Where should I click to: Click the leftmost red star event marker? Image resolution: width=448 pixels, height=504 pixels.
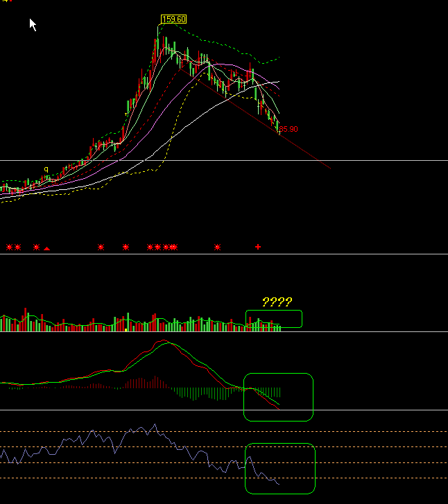coord(9,247)
